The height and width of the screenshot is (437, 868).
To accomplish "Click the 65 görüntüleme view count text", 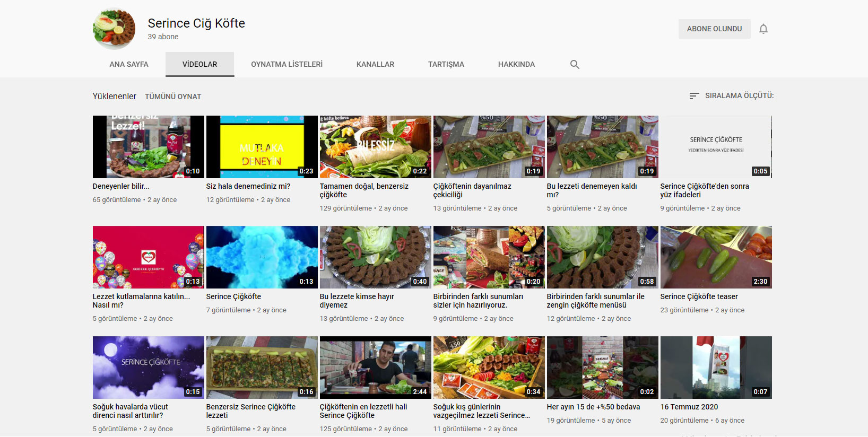I will pyautogui.click(x=117, y=200).
